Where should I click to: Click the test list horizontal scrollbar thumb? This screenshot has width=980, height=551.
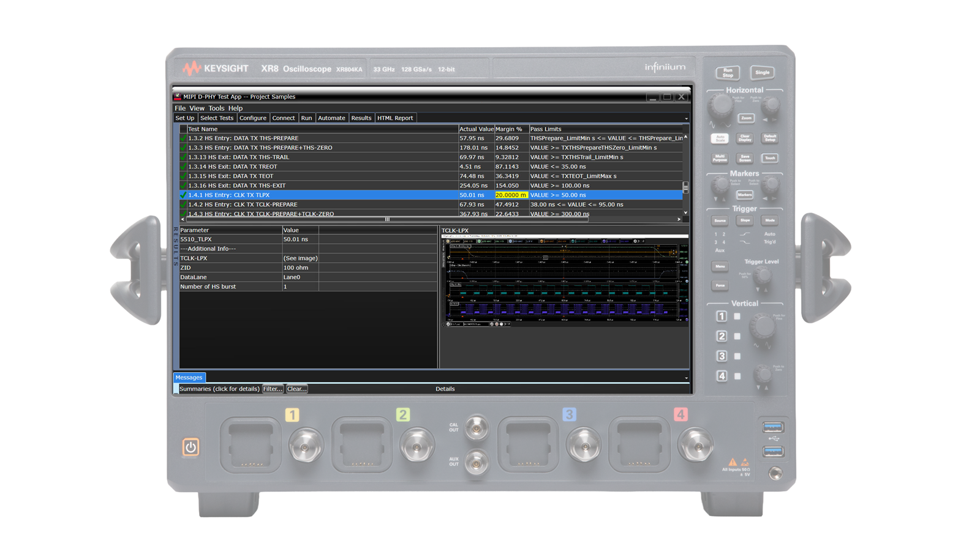pyautogui.click(x=387, y=219)
